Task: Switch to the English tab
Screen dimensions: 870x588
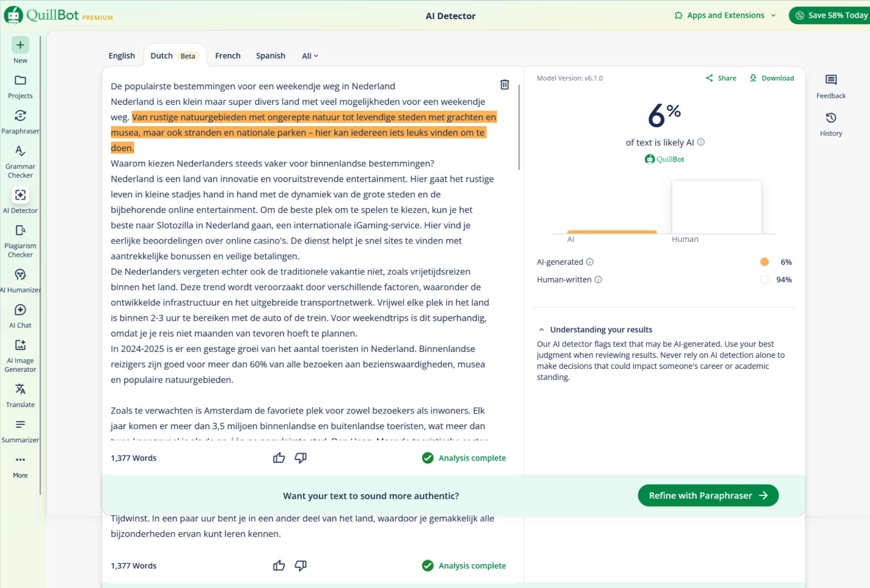Action: pyautogui.click(x=121, y=56)
